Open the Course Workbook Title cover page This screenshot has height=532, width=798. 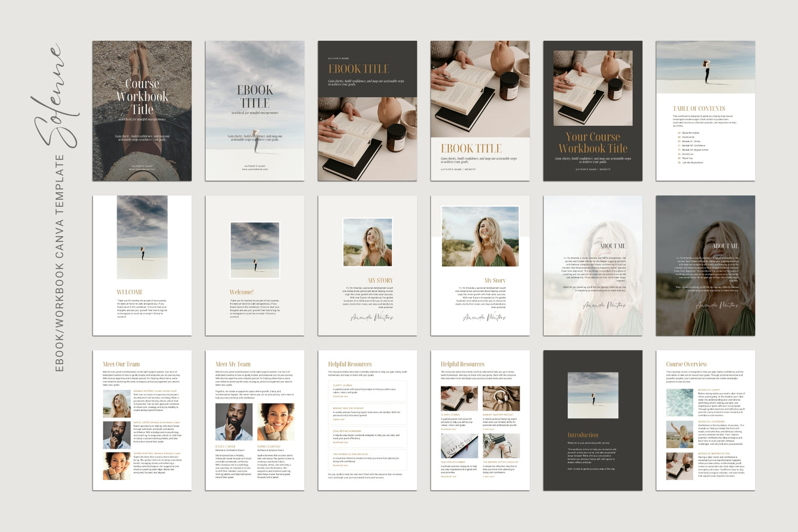click(x=142, y=110)
